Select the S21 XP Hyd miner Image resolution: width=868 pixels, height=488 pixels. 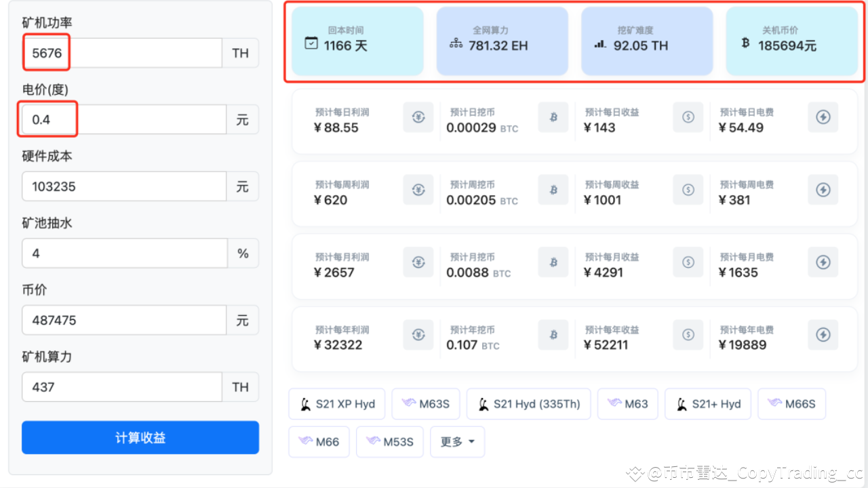tap(337, 403)
